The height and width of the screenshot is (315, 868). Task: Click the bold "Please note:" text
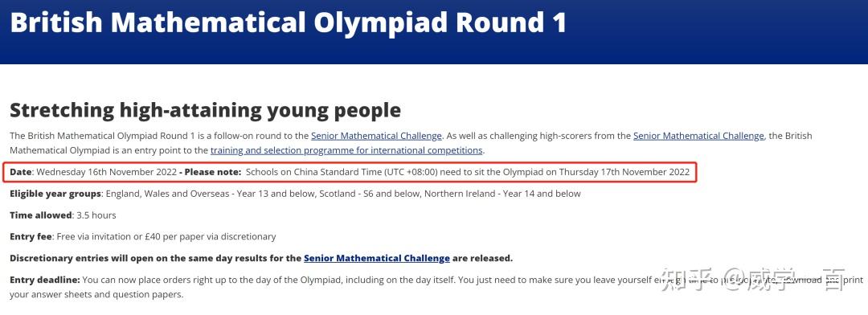[x=213, y=172]
